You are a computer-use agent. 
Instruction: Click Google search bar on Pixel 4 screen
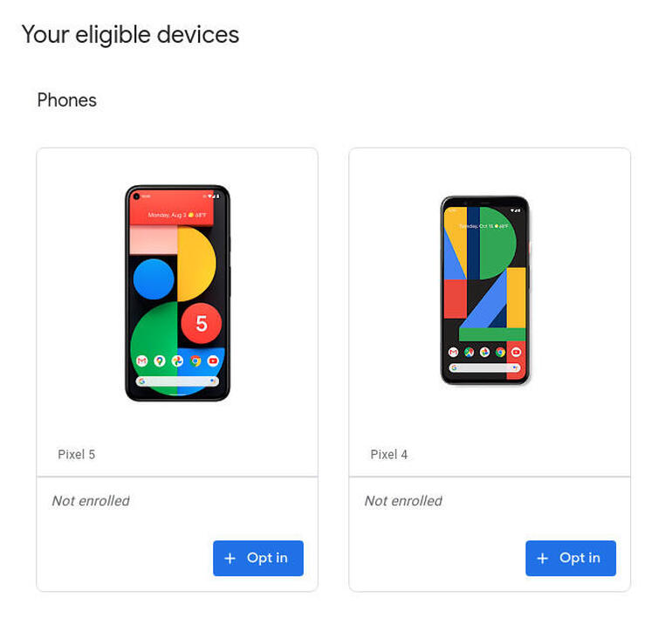point(484,368)
